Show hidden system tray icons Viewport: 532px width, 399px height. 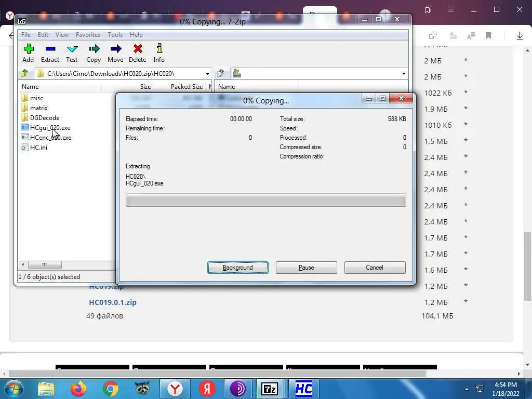467,389
